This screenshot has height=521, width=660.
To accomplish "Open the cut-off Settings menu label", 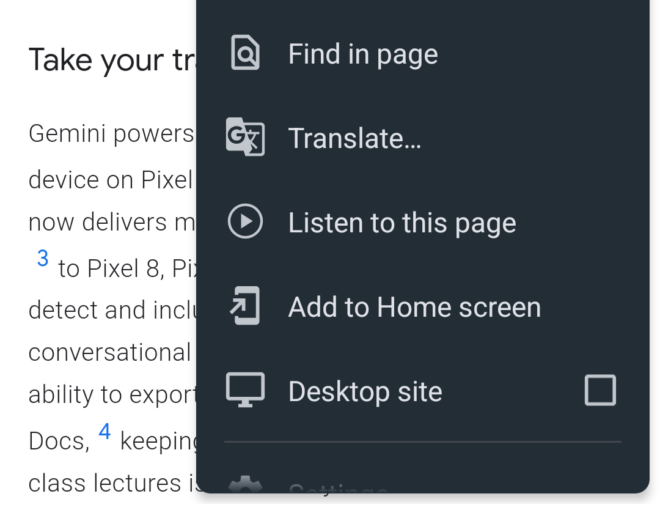I will [338, 489].
